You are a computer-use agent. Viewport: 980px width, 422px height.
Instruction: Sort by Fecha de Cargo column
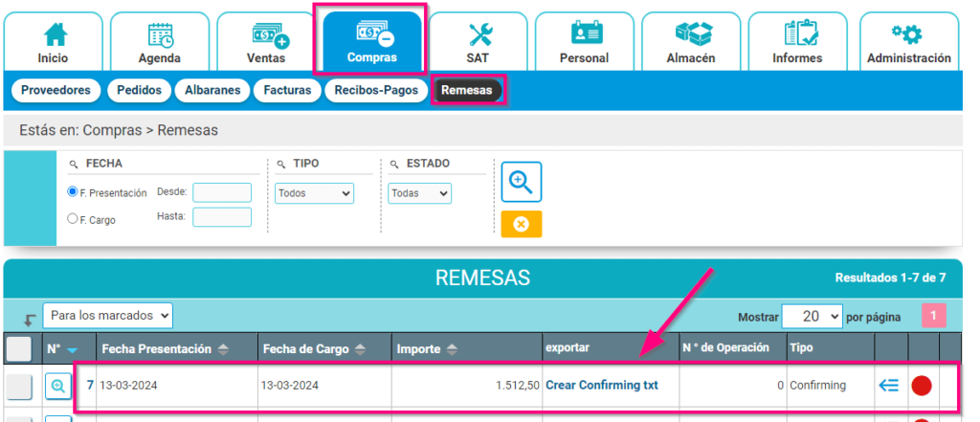point(314,349)
